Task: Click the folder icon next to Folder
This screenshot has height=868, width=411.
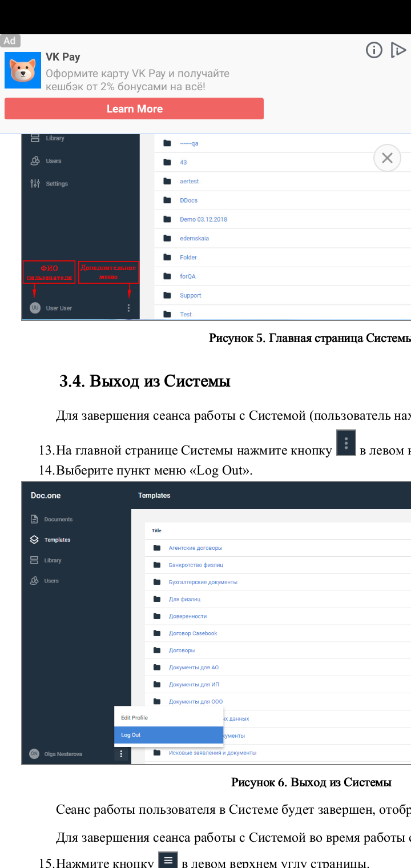Action: (167, 258)
